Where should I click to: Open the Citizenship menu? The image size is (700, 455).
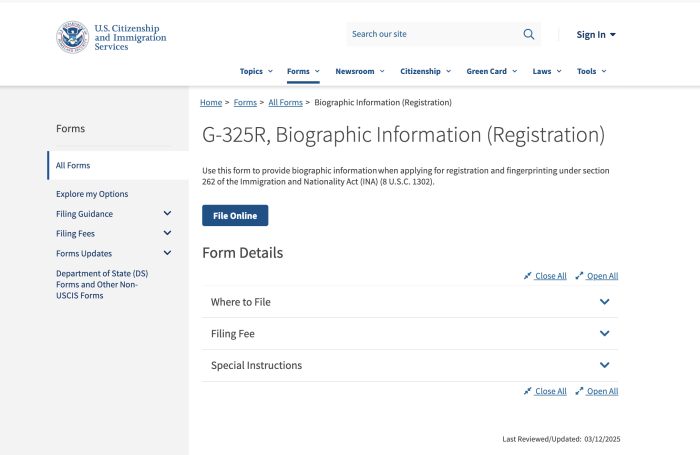pyautogui.click(x=425, y=71)
